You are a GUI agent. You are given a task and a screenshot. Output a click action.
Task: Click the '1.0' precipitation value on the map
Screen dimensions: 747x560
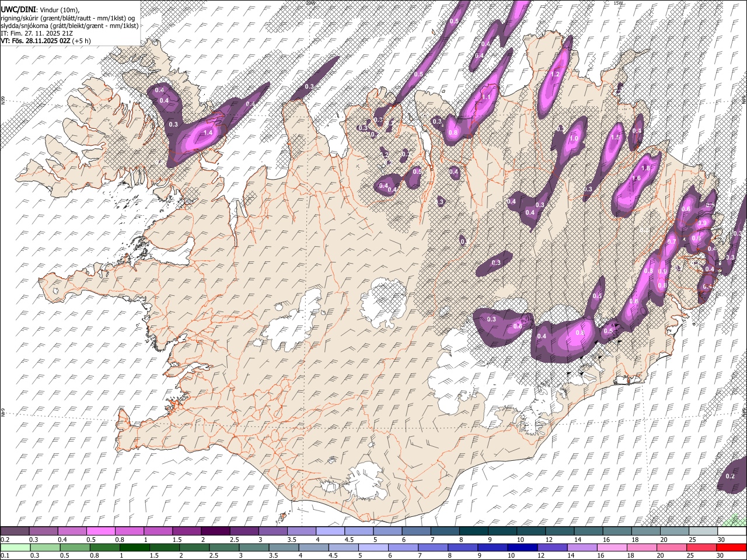[574, 138]
